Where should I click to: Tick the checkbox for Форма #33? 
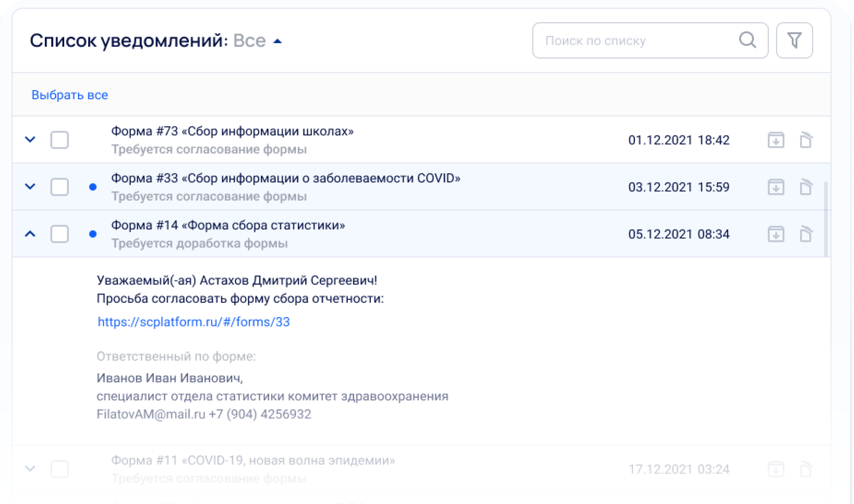[59, 187]
